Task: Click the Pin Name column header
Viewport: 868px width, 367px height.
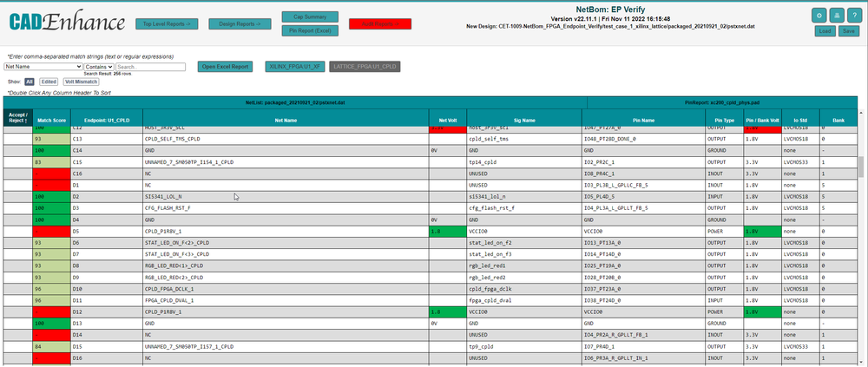Action: [644, 119]
